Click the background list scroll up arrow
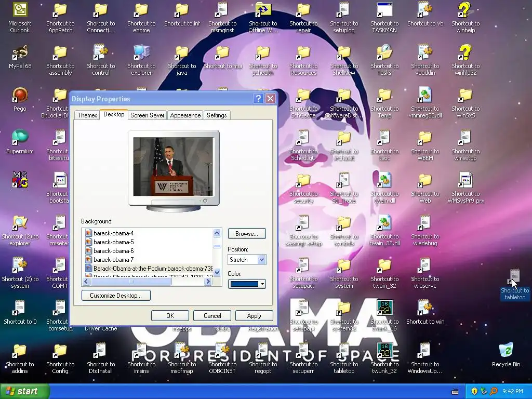 [217, 233]
